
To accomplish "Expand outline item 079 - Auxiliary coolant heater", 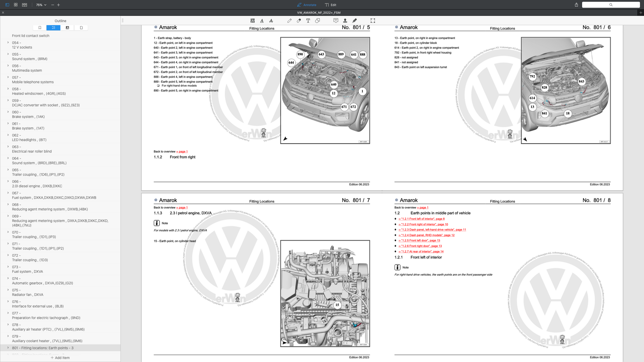I will 8,336.
